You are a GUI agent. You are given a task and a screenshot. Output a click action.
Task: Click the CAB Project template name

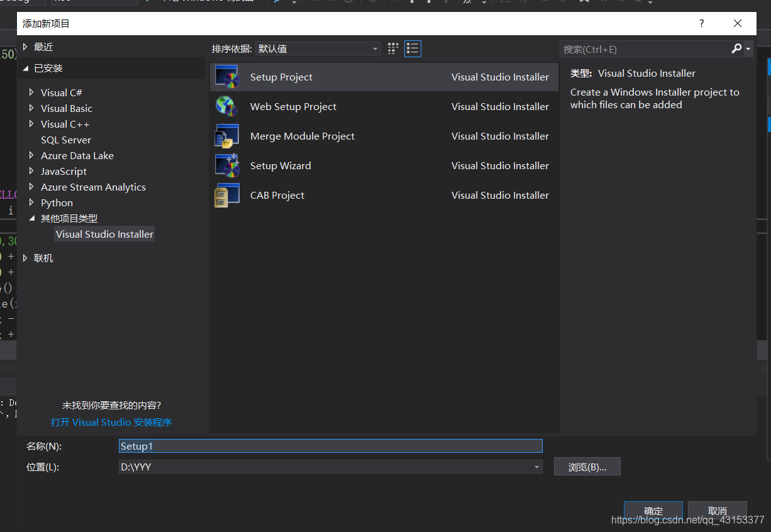tap(277, 195)
